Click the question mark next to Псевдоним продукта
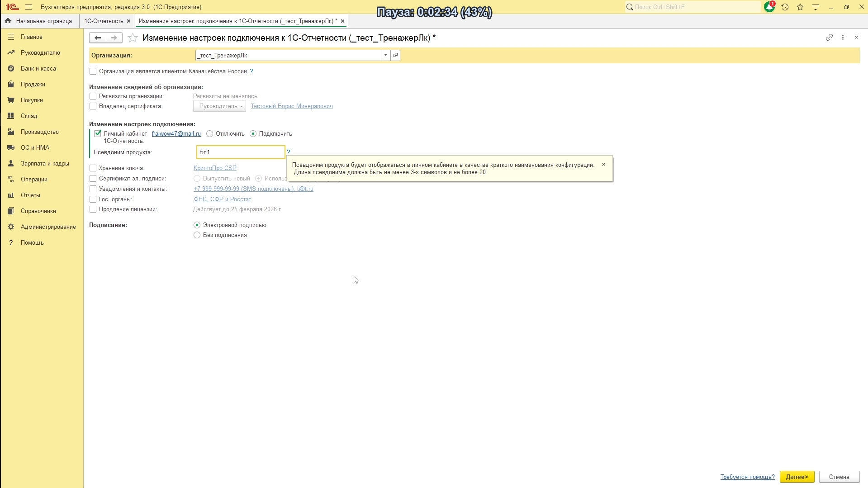Screen dimensions: 868x488 click(289, 152)
